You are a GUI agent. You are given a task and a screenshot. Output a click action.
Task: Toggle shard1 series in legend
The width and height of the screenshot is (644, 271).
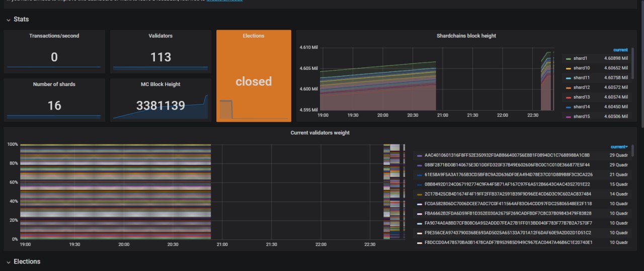(580, 58)
